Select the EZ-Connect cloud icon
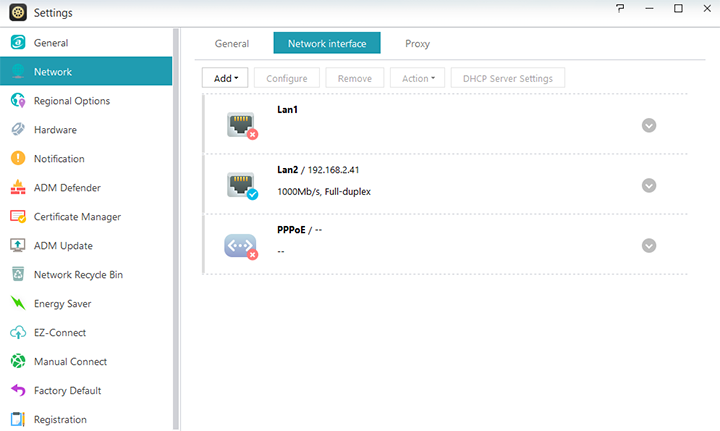 pos(17,333)
